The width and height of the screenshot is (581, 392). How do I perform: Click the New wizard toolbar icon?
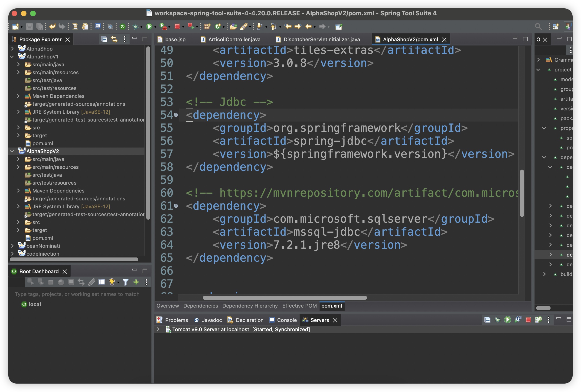click(16, 26)
